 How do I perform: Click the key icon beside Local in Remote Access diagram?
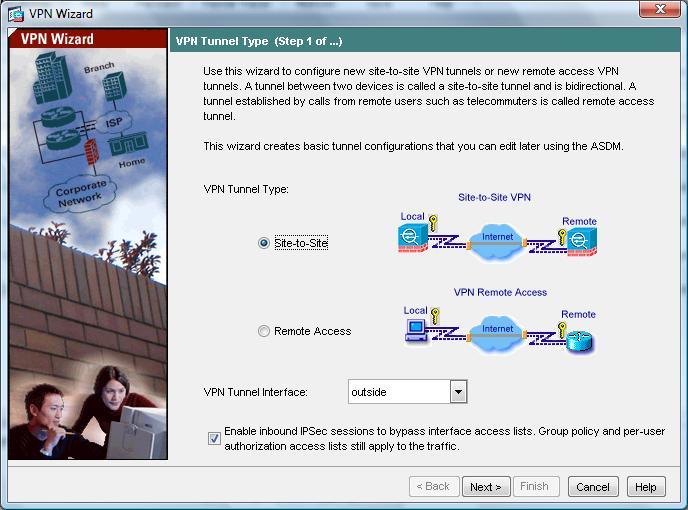coord(435,316)
